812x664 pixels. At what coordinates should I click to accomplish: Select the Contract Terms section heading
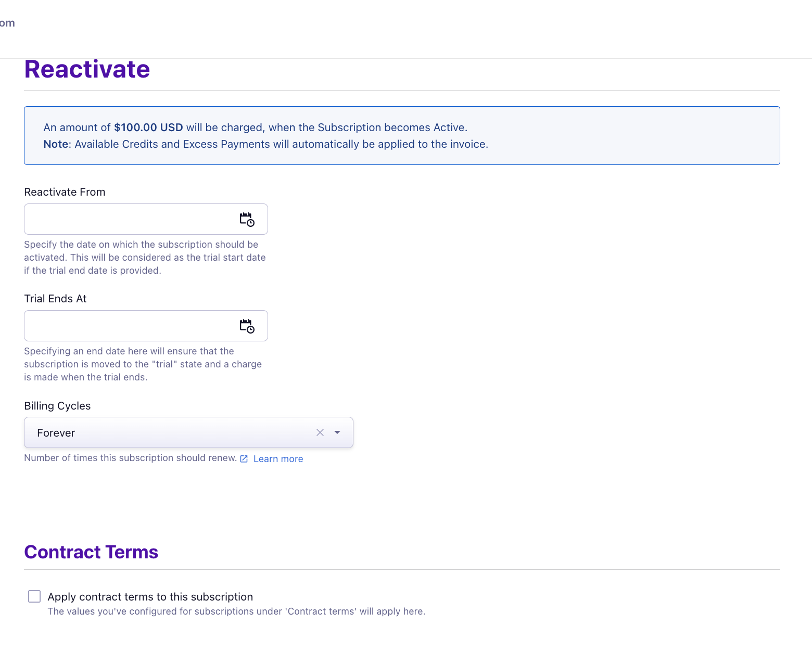click(91, 552)
